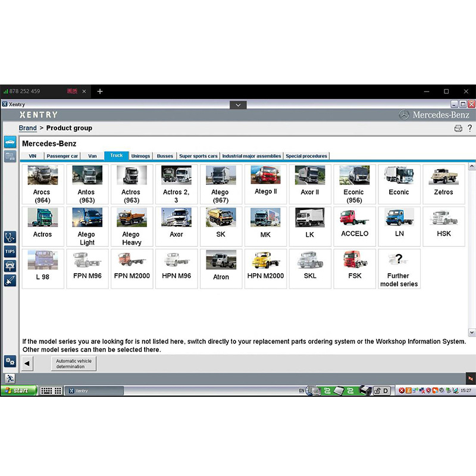The image size is (476, 476).
Task: Select the Arocs (964) truck thumbnail
Action: pos(43,184)
